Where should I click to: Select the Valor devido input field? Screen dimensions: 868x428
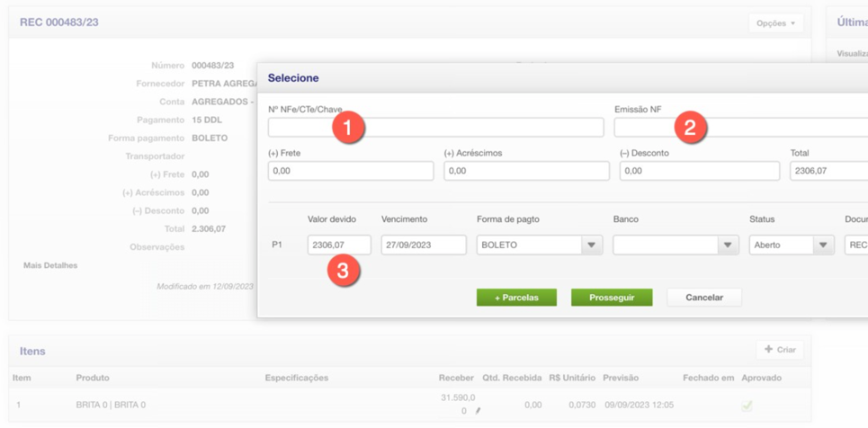(338, 245)
